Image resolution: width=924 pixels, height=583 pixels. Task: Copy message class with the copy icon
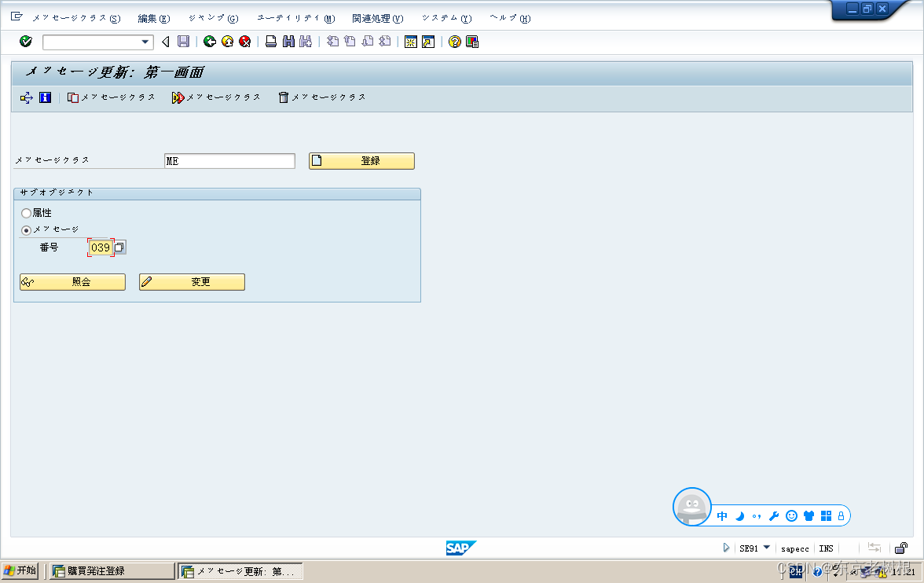coord(74,97)
